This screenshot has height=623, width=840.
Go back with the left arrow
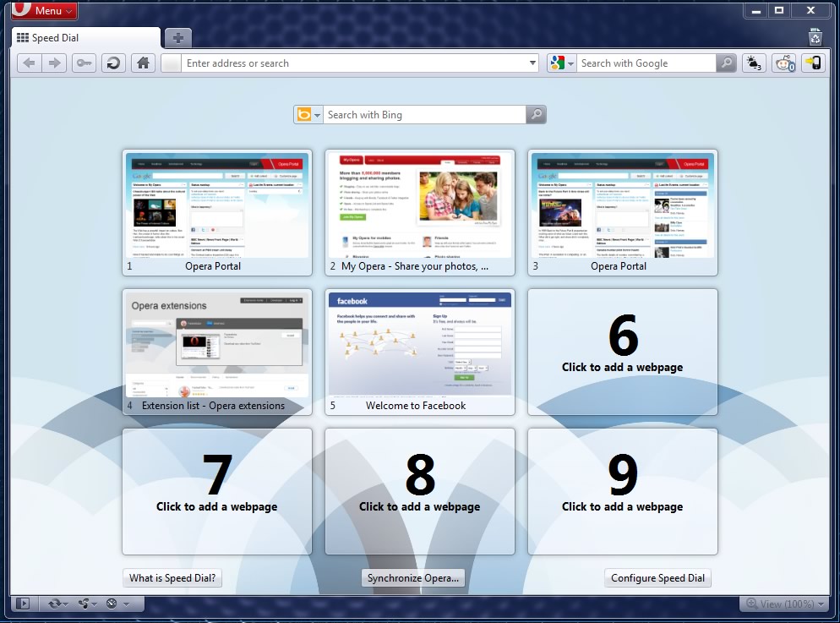coord(30,63)
